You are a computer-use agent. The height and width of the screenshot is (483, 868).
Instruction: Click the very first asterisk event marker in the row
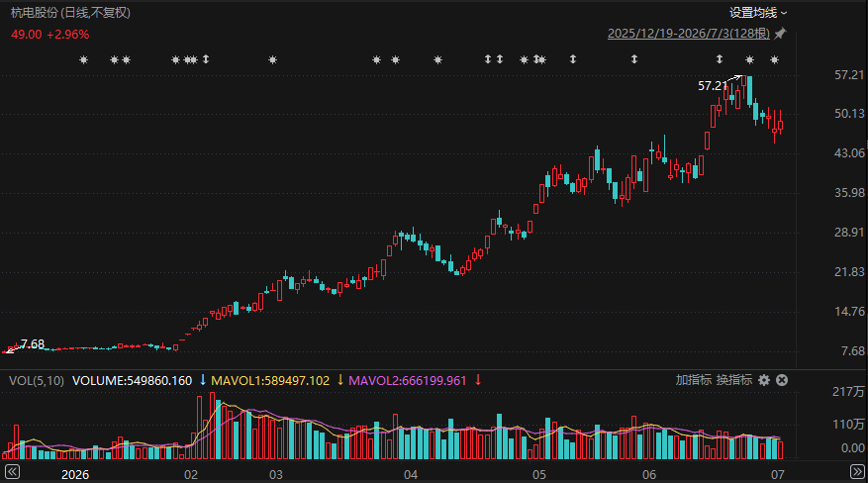coord(83,59)
